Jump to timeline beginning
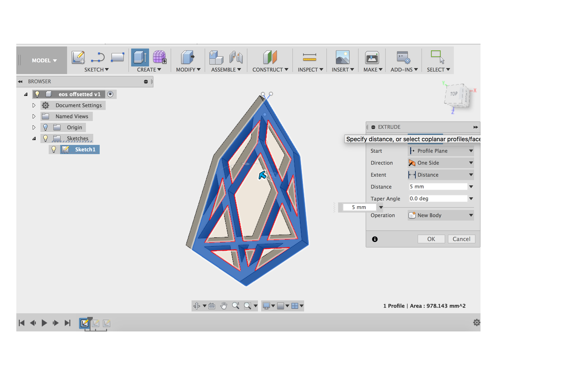Screen dimensions: 588x368 22,323
